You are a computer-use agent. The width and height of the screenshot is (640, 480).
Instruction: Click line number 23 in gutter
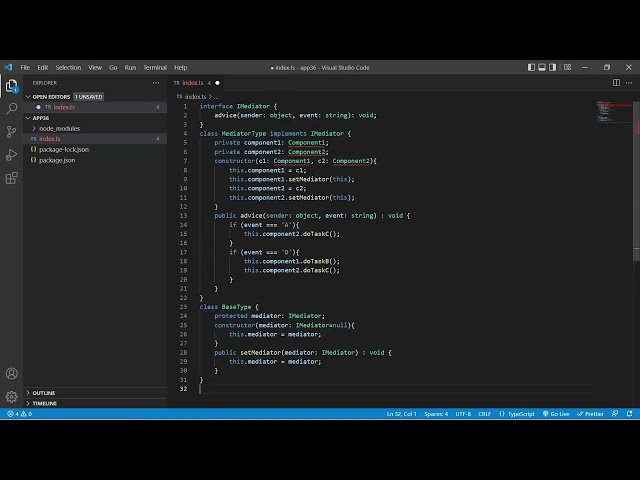[183, 307]
